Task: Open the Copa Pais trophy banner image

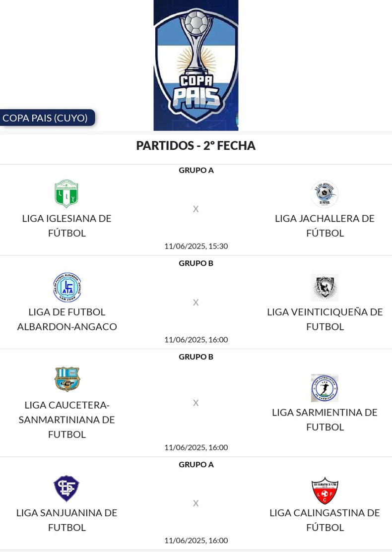Action: click(x=196, y=65)
